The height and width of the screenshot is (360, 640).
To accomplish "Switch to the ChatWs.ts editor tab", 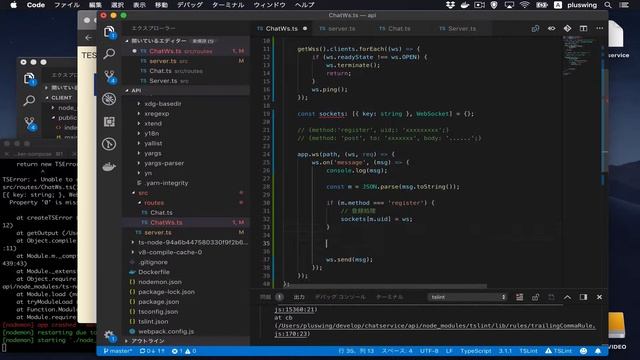I will coord(282,29).
